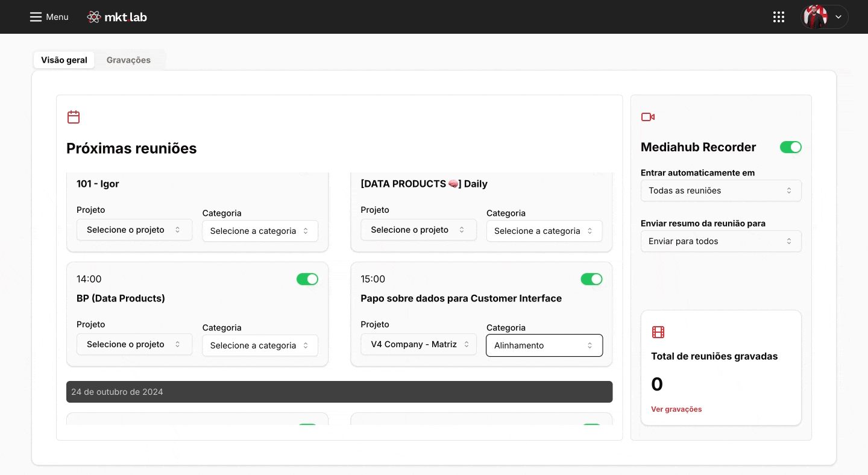Open the Todas as reuniões dropdown
The height and width of the screenshot is (475, 868).
(x=721, y=190)
